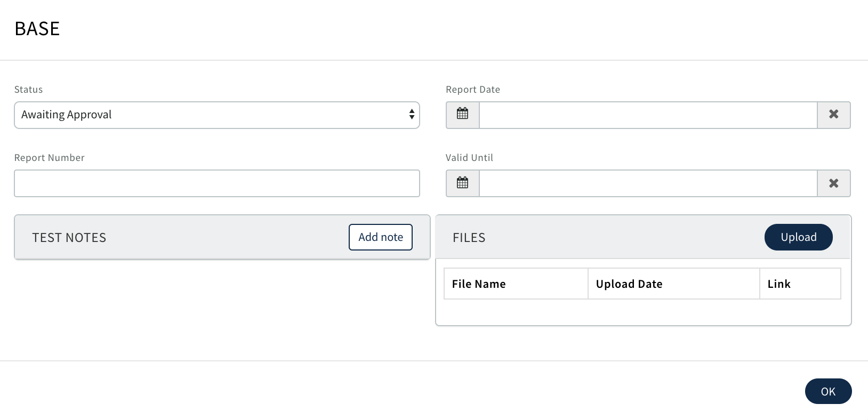
Task: Select the Upload Date column header
Action: 629,284
